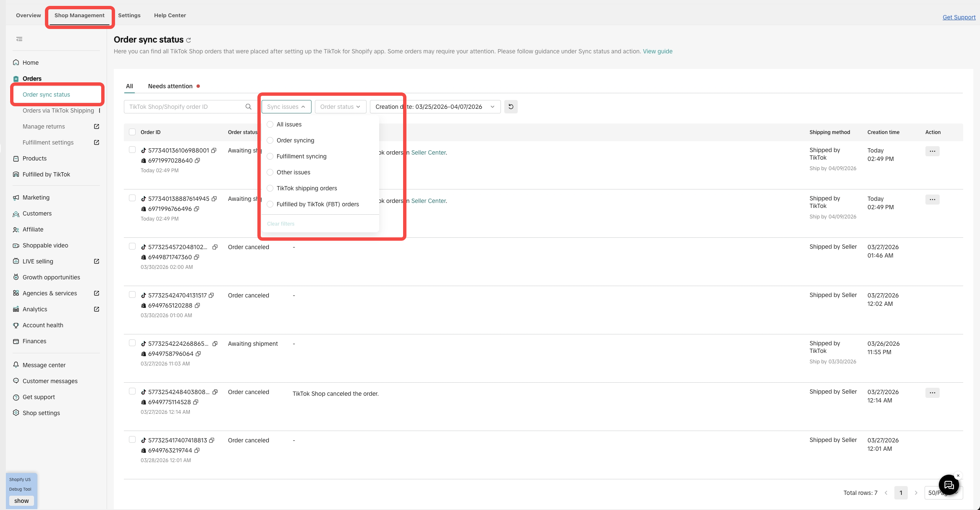Image resolution: width=980 pixels, height=510 pixels.
Task: Open Orders via TikTok Shipping in sidebar
Action: tap(58, 110)
